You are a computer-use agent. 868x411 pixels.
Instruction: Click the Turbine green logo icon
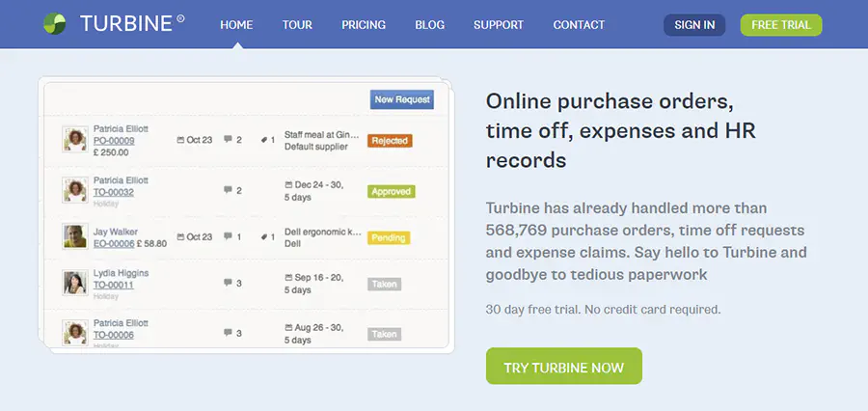[x=54, y=24]
